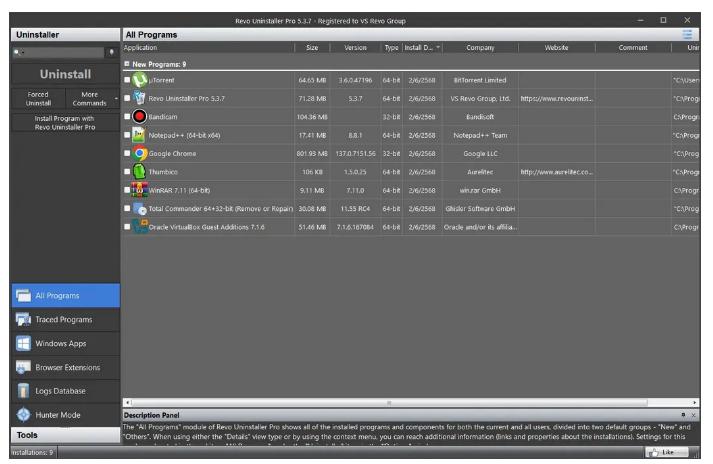Image resolution: width=713 pixels, height=464 pixels.
Task: Click the WinRAR 7.11 icon
Action: pos(140,190)
